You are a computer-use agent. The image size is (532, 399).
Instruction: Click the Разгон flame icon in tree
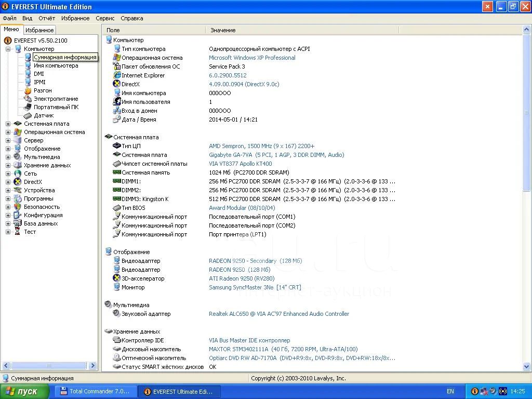[28, 90]
